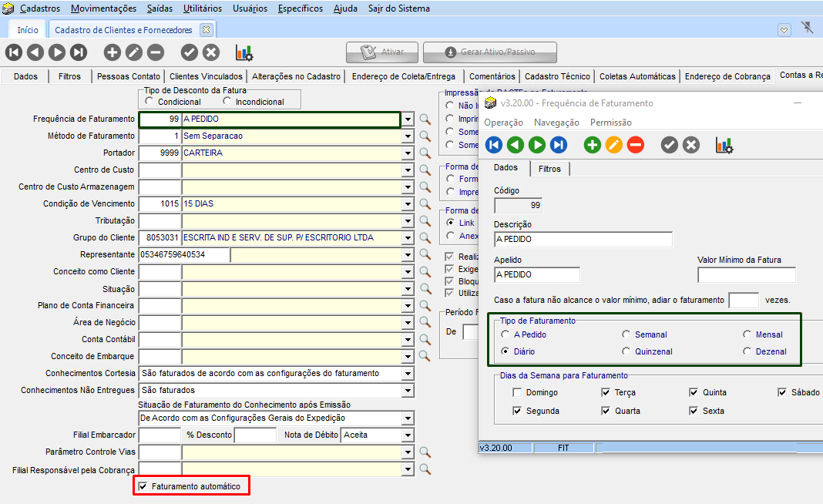The width and height of the screenshot is (823, 504).
Task: Enable the Domingo checkbox
Action: pyautogui.click(x=517, y=392)
